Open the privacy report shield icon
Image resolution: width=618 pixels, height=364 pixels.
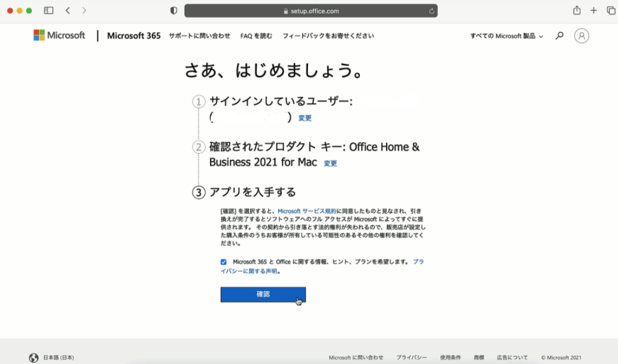tap(174, 11)
